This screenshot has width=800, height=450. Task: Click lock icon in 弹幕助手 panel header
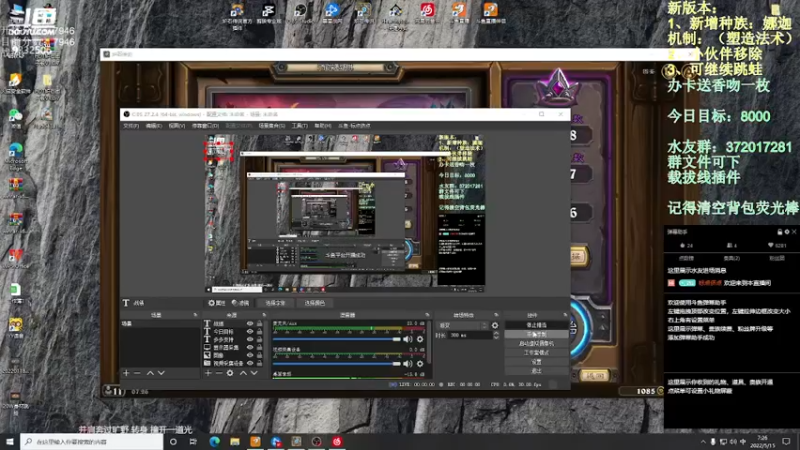780,232
